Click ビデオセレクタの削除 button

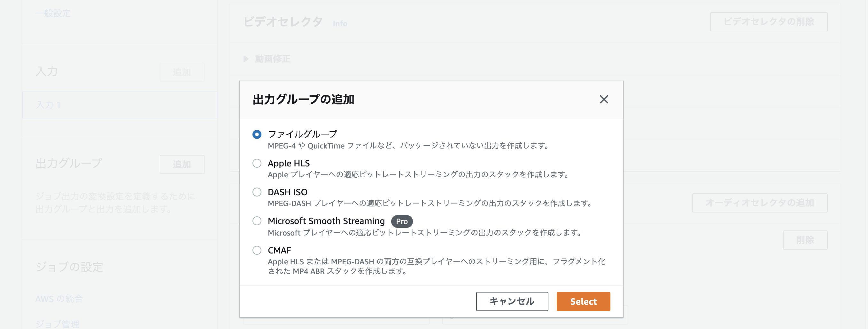pyautogui.click(x=768, y=21)
